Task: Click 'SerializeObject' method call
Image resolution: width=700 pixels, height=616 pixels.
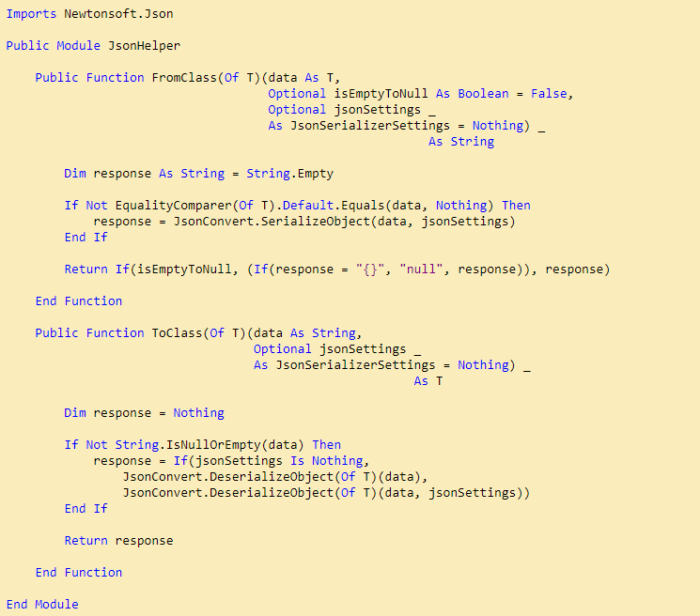Action: tap(315, 222)
